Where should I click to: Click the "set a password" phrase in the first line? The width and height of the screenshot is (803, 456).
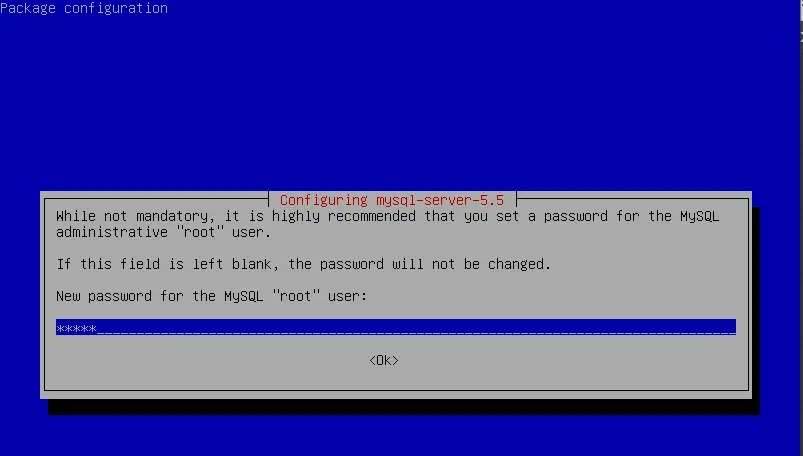[516, 216]
